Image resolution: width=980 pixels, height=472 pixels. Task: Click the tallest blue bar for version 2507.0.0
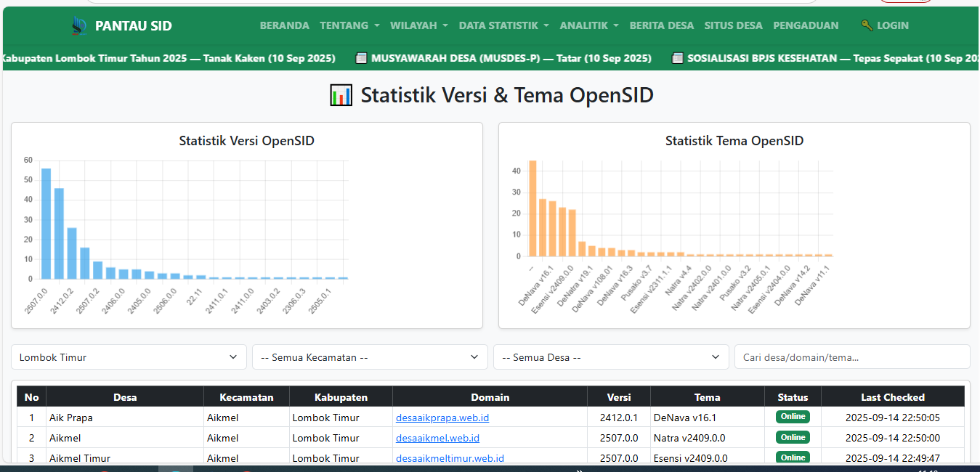coord(46,224)
